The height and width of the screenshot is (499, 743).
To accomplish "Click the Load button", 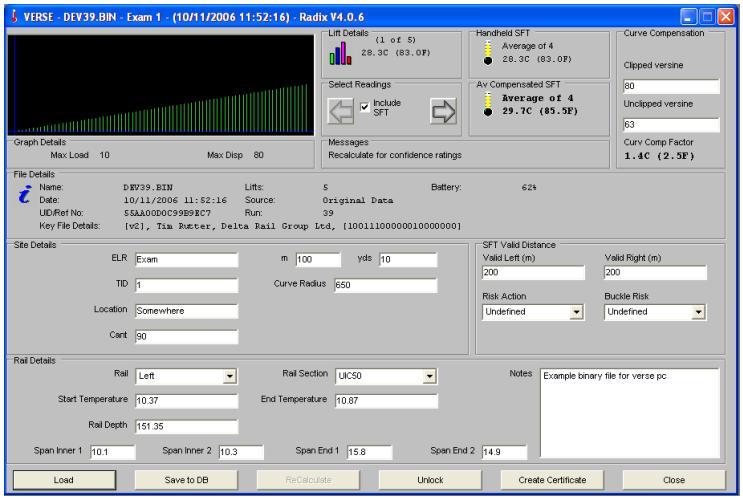I will pos(64,480).
